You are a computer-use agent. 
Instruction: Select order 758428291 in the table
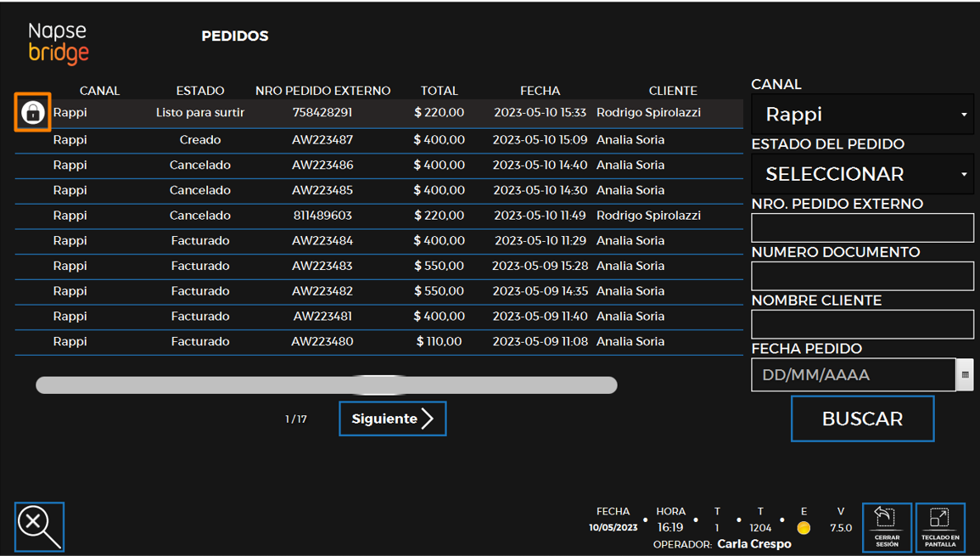click(x=378, y=113)
